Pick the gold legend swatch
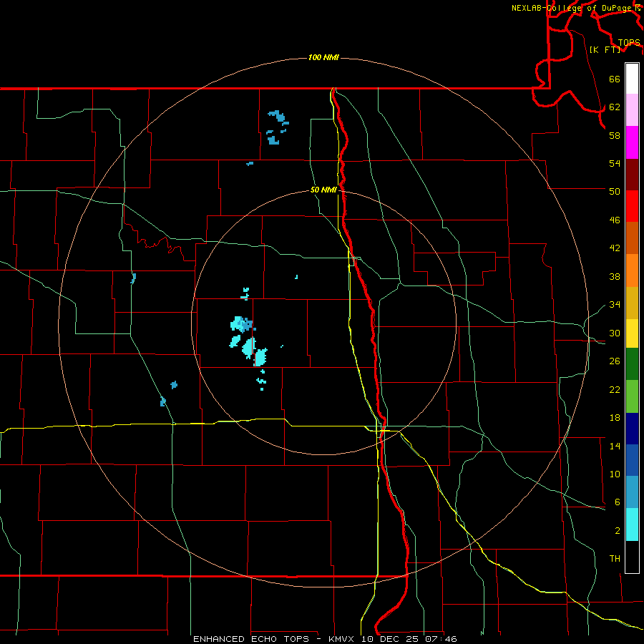The height and width of the screenshot is (644, 644). (632, 303)
